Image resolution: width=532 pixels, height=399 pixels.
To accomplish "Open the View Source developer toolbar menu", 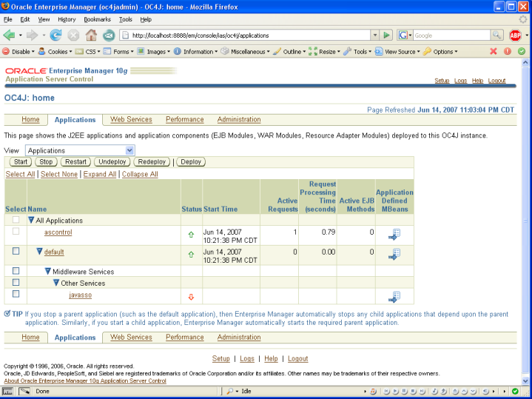I will click(397, 52).
